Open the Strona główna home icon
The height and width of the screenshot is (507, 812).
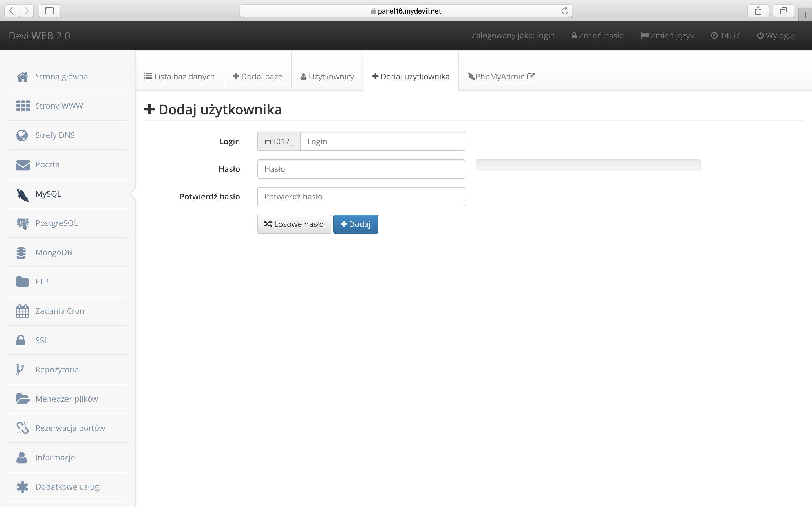22,76
